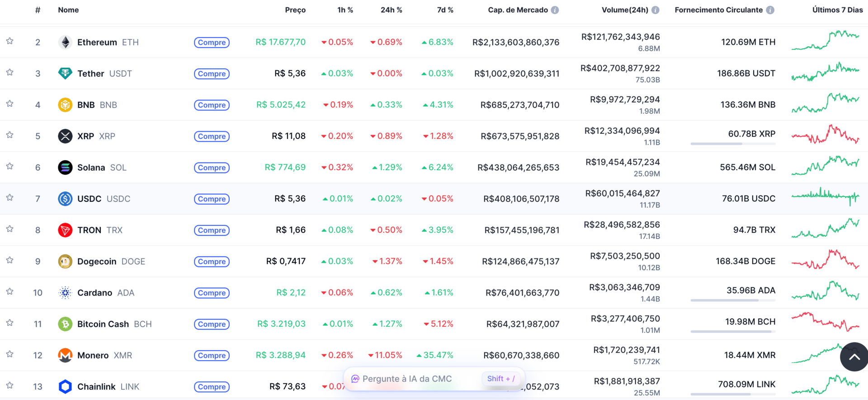
Task: Open the Cap. de Mercado info icon
Action: 555,10
